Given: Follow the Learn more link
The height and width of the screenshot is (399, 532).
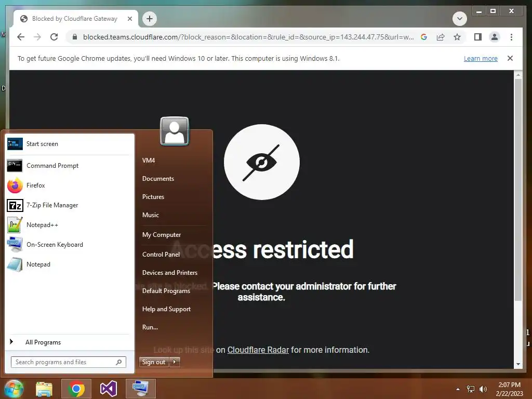Looking at the screenshot, I should (481, 58).
